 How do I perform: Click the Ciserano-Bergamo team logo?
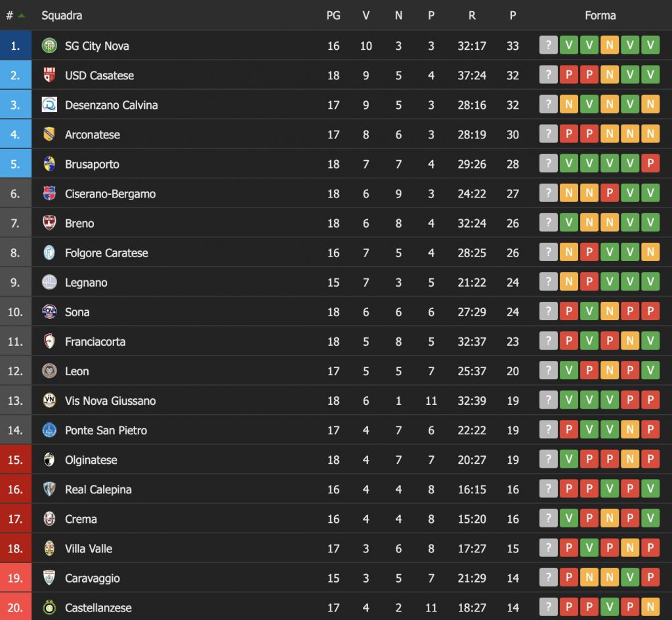[x=49, y=194]
